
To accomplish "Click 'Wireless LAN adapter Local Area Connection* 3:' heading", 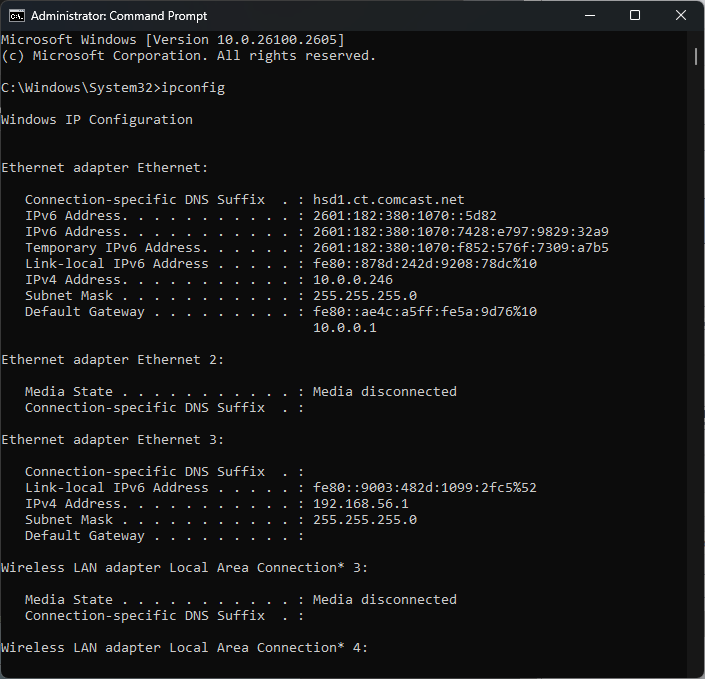I will (184, 568).
